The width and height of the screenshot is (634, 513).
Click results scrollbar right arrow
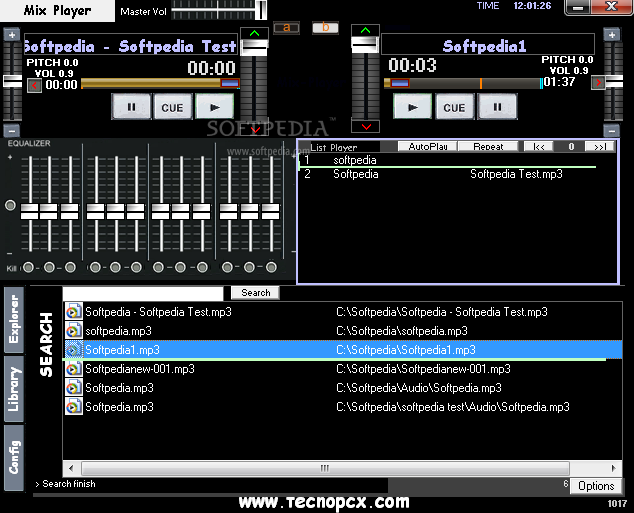(x=614, y=468)
